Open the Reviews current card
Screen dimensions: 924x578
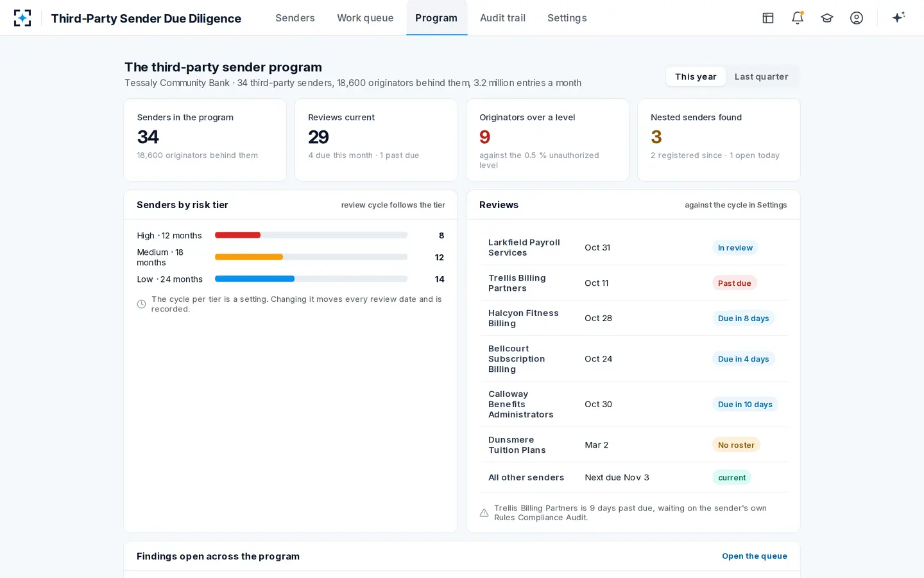point(376,140)
